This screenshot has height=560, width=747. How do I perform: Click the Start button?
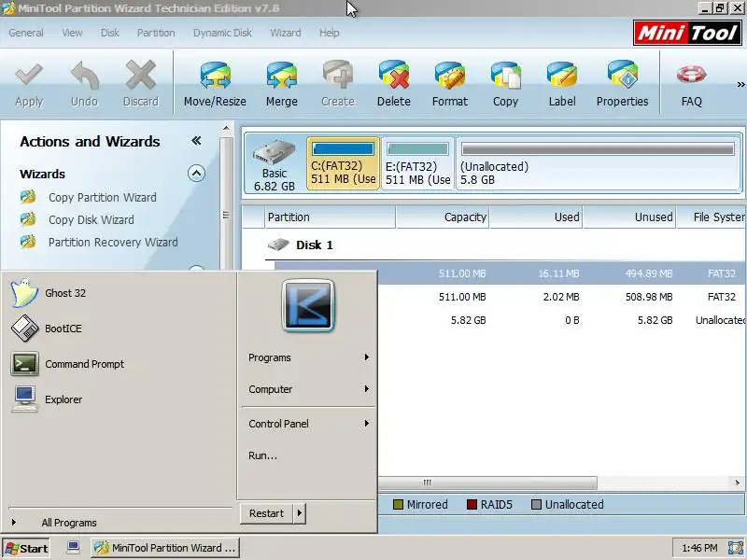[26, 548]
